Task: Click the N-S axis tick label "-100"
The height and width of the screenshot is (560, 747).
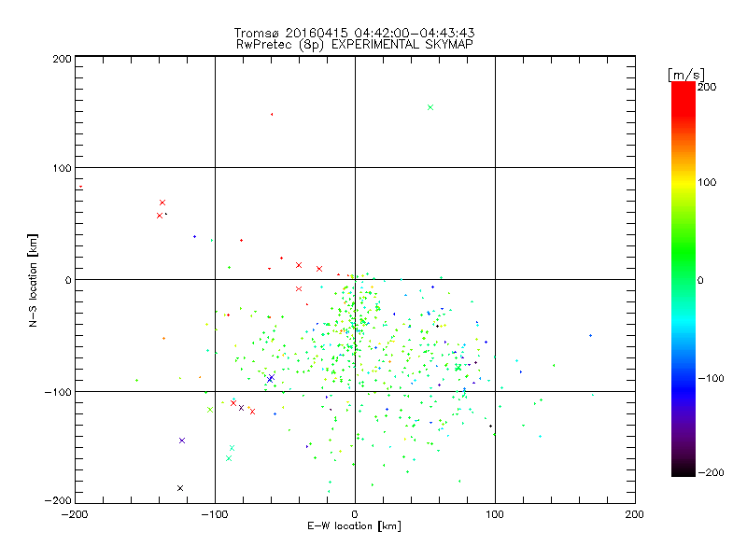Action: click(x=58, y=392)
